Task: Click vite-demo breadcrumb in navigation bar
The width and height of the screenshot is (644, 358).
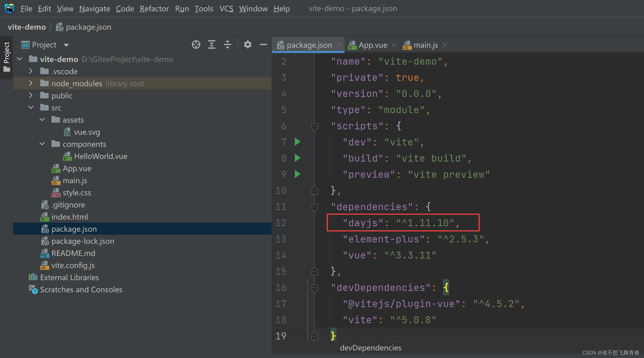Action: (x=27, y=27)
